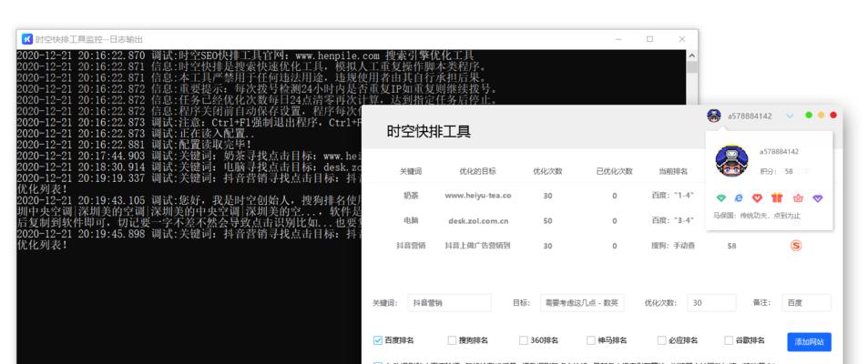Click the 已优化次数 column header

coord(615,171)
